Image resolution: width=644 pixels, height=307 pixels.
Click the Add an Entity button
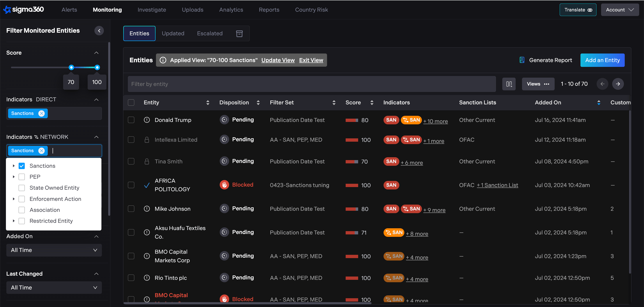[602, 60]
